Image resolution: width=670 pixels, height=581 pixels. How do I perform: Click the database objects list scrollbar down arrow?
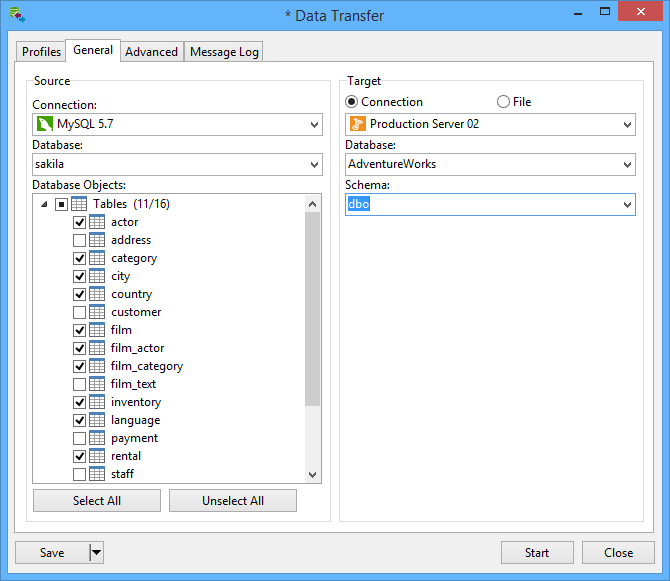313,475
